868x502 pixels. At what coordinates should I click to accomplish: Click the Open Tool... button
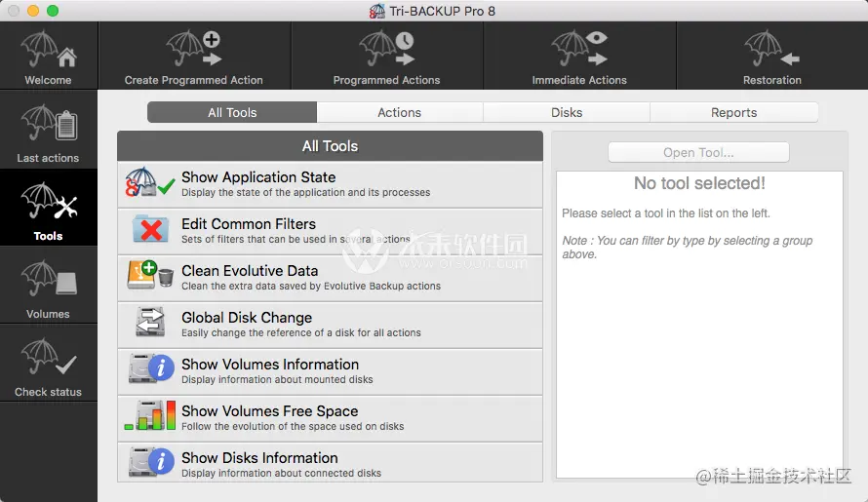point(698,152)
